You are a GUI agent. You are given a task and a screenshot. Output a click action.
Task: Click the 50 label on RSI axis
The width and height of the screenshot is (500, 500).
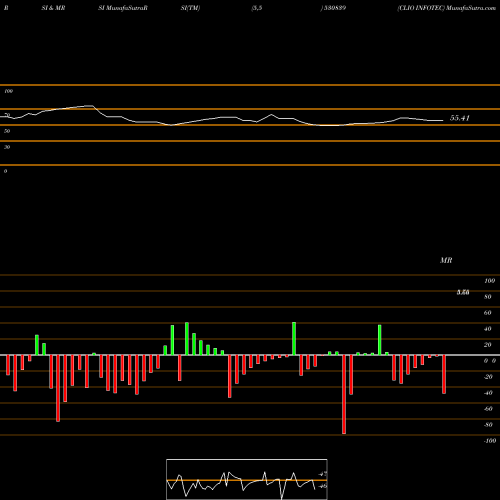(x=7, y=131)
